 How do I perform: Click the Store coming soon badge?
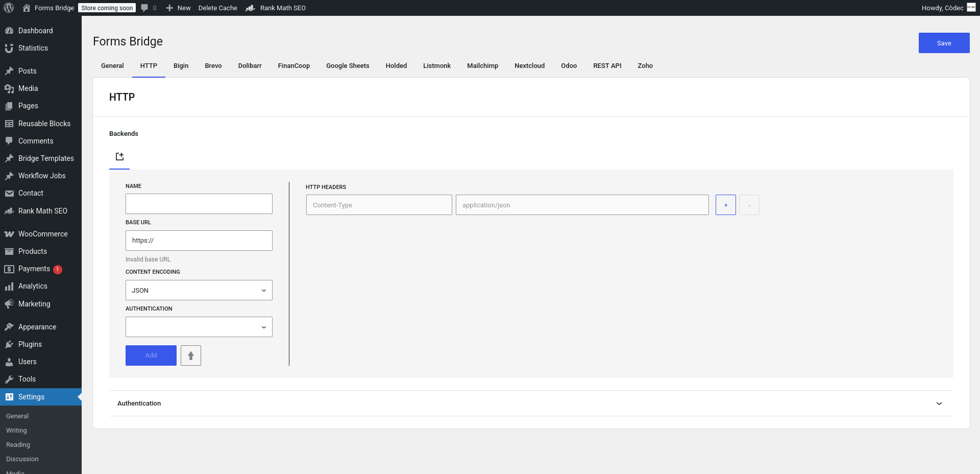coord(107,8)
